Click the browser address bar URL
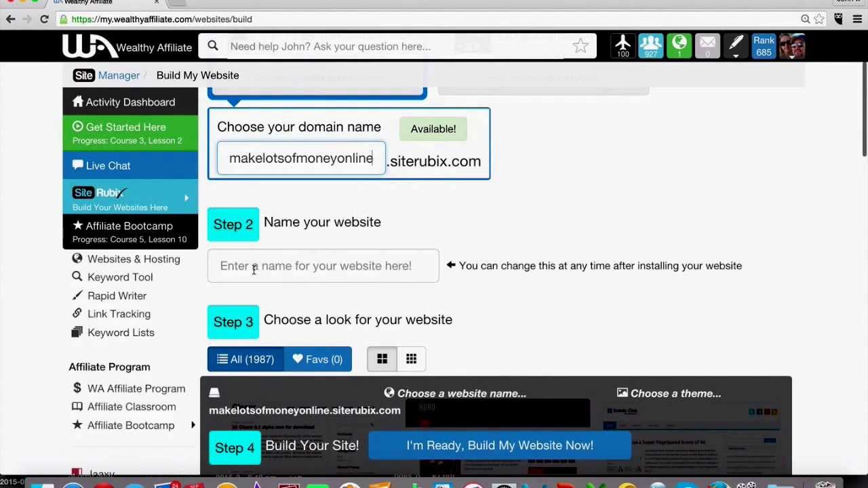Image resolution: width=868 pixels, height=488 pixels. [162, 19]
